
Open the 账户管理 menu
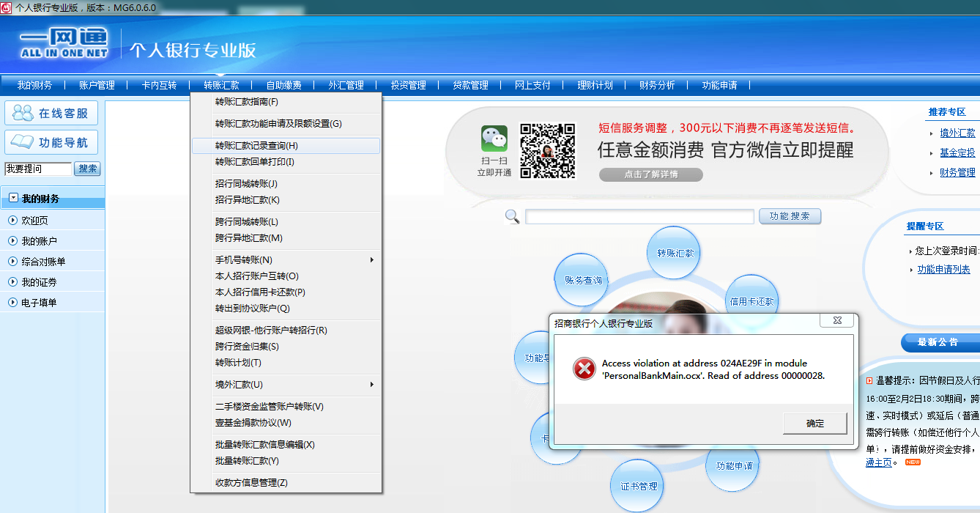click(97, 85)
